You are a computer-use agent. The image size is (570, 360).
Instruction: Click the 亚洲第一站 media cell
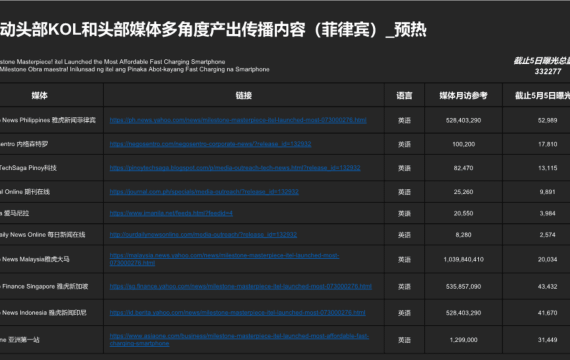coord(20,340)
